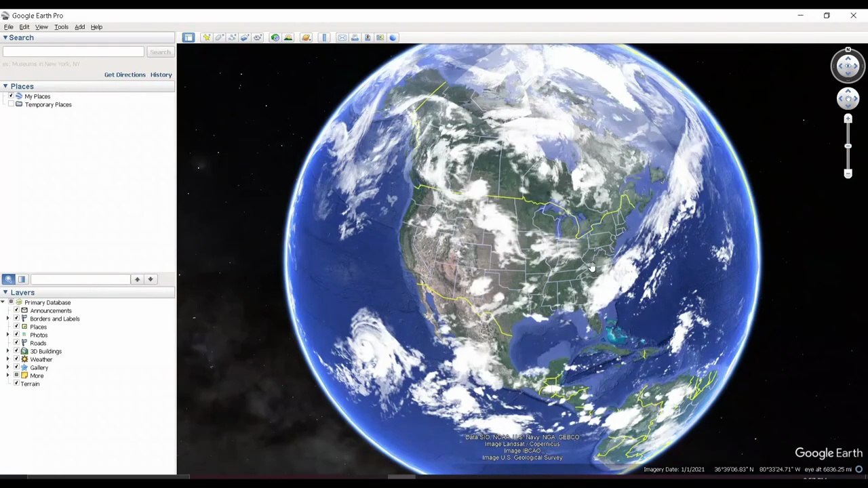This screenshot has height=488, width=868.
Task: Click the places filter input field
Action: tap(80, 279)
